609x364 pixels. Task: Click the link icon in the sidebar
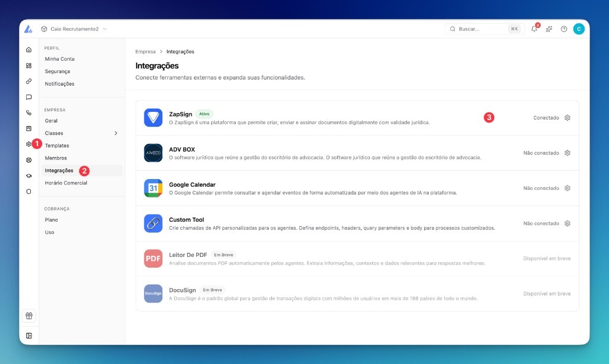(29, 80)
